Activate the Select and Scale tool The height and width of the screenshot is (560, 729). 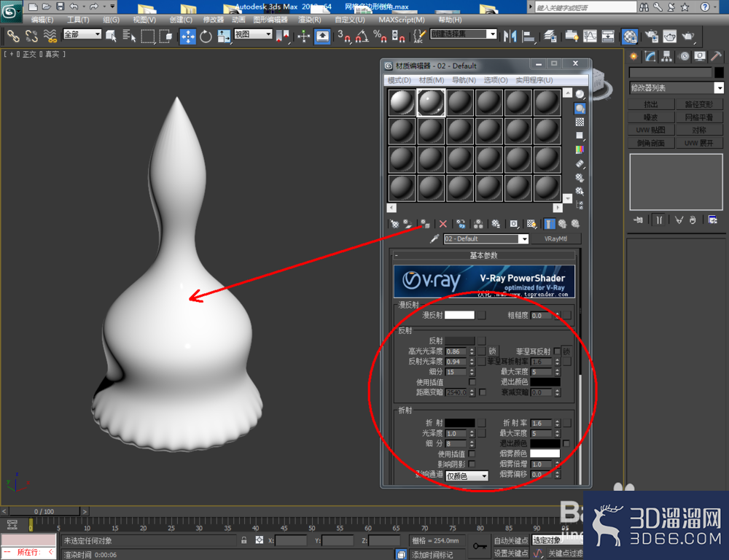coord(224,36)
